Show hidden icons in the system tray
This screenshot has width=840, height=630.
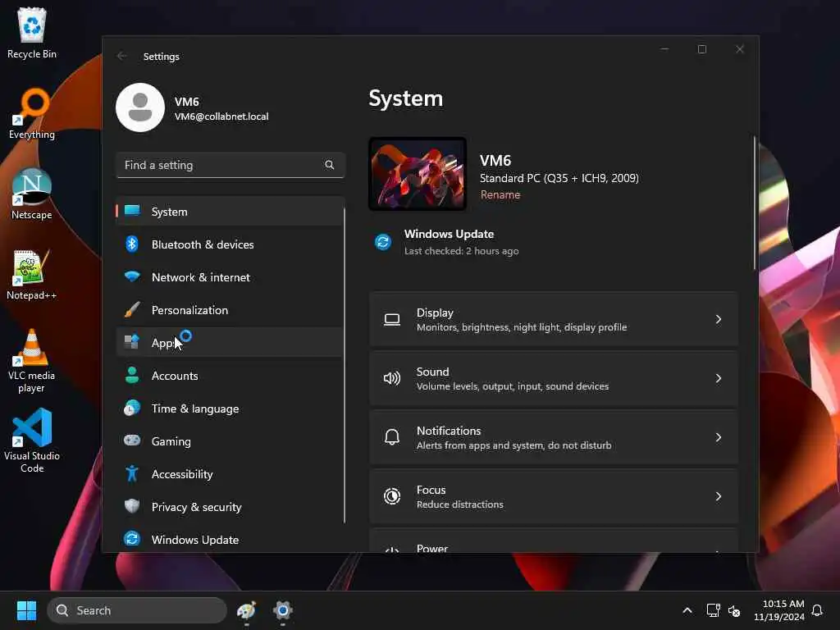click(687, 610)
